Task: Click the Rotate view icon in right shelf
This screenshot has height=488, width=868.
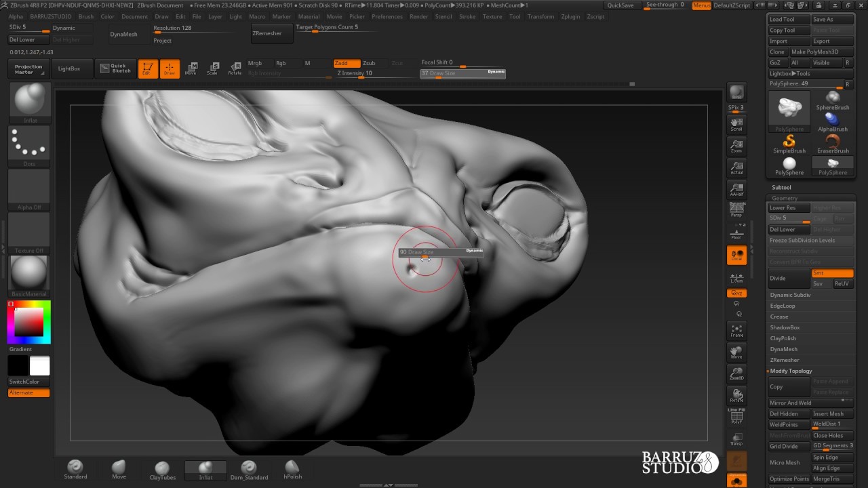Action: point(736,396)
